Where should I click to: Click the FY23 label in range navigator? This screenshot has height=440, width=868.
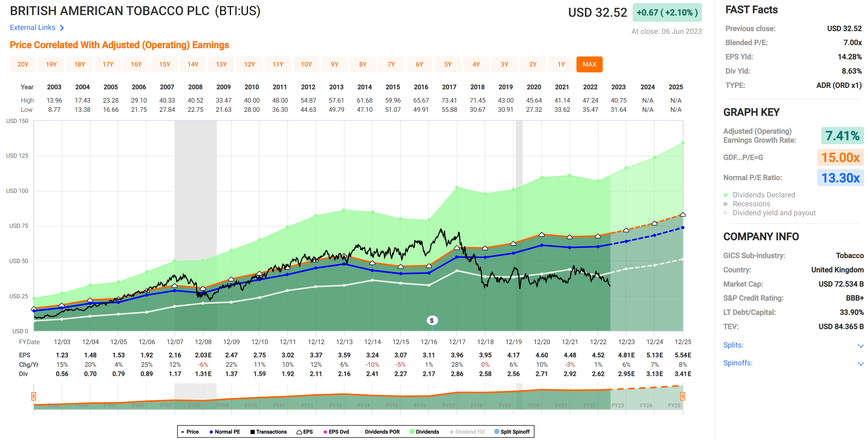[x=617, y=405]
